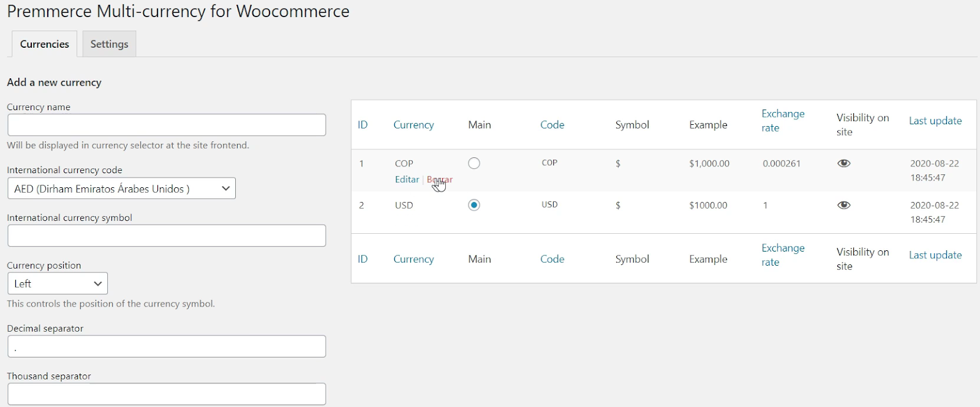
Task: Sort by Currency in table header
Action: tap(413, 125)
